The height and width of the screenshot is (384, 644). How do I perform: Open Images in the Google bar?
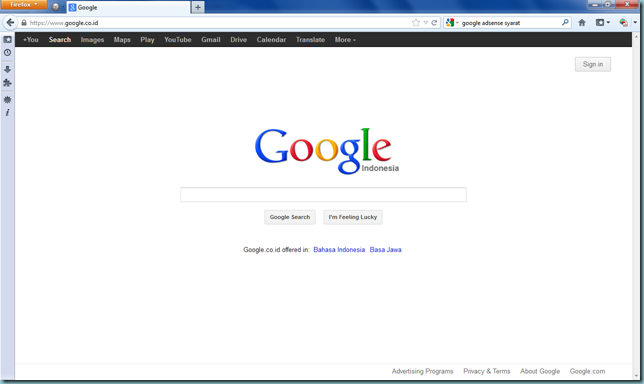(x=92, y=40)
